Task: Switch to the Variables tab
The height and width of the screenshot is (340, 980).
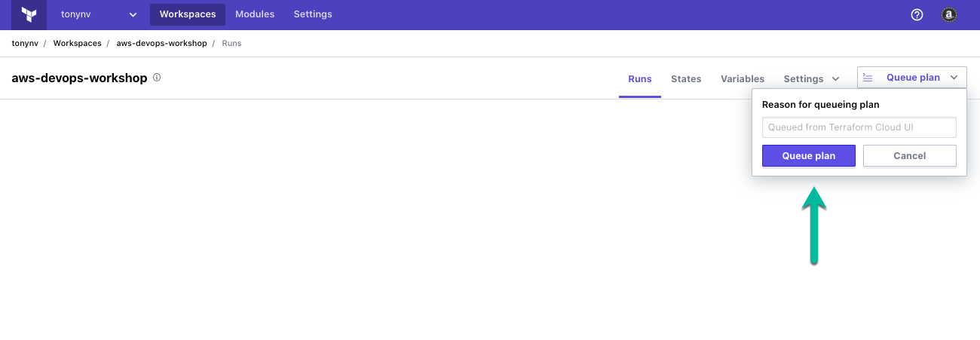Action: click(743, 78)
